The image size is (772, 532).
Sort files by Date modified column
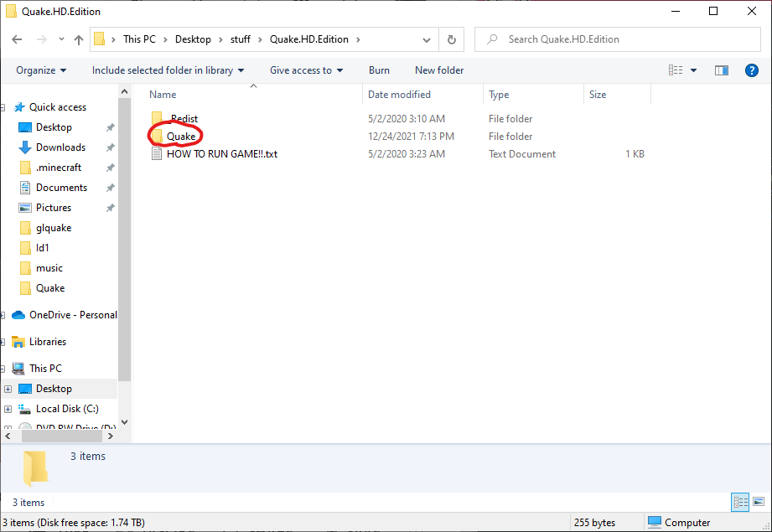(399, 95)
